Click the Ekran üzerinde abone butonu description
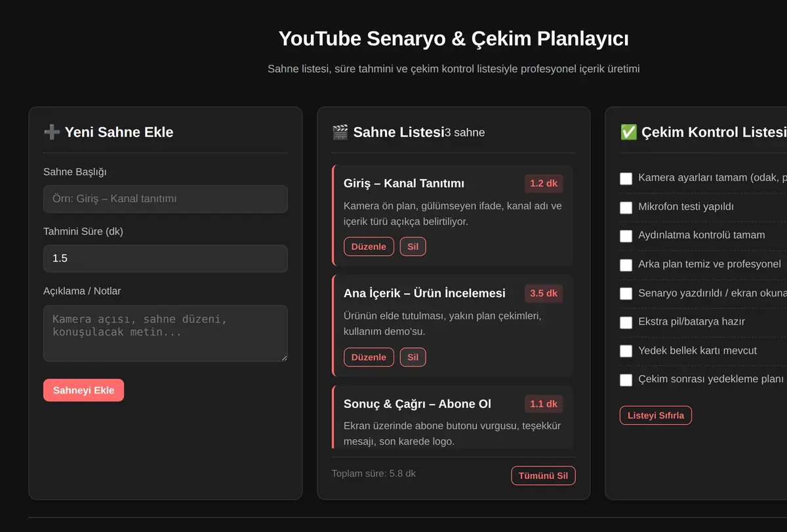This screenshot has height=532, width=787. (x=453, y=434)
